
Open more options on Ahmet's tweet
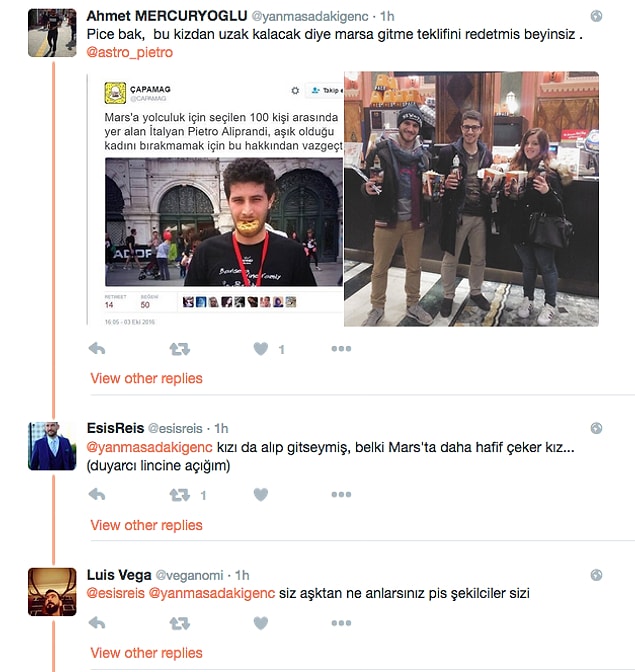point(341,349)
